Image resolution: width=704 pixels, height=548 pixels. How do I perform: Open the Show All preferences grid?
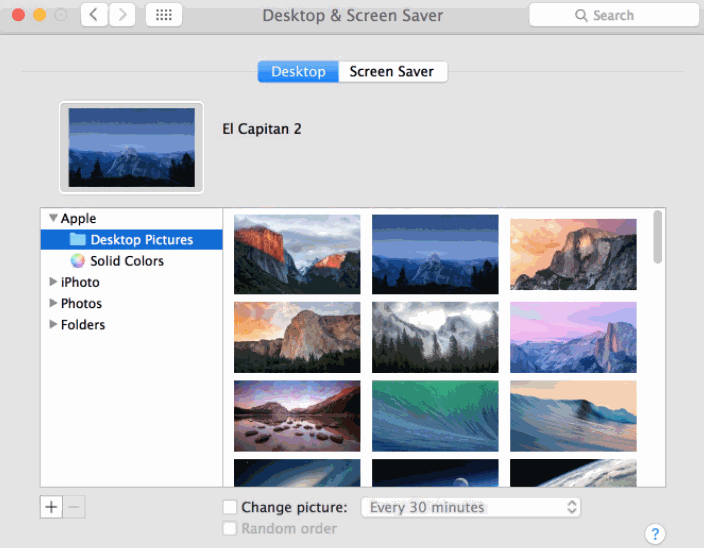click(x=164, y=15)
